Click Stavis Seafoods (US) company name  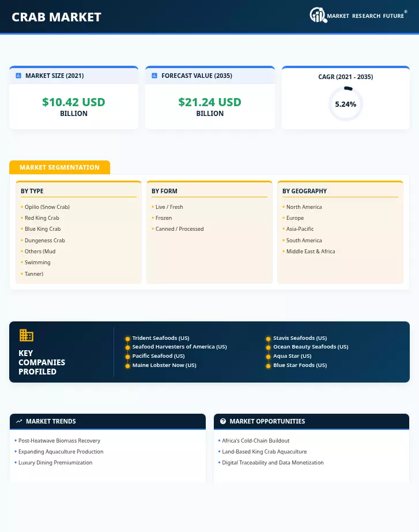300,338
